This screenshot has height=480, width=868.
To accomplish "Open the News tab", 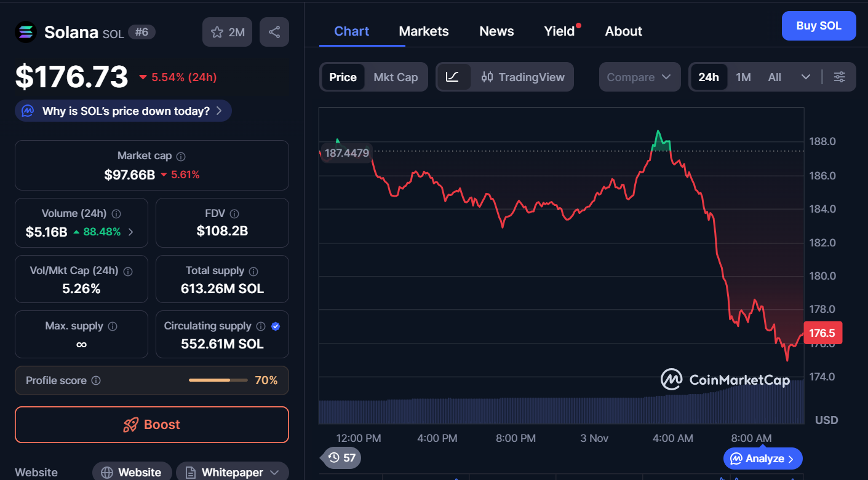I will [496, 31].
